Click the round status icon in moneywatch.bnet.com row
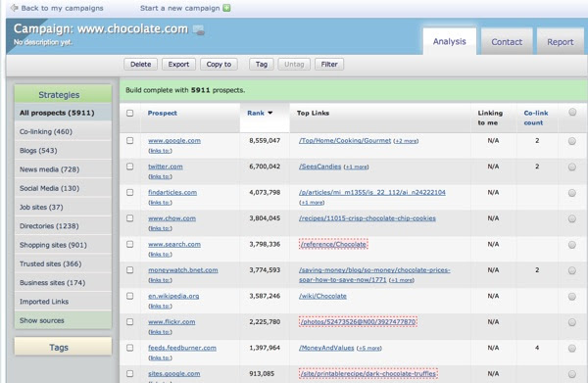The image size is (588, 383). click(x=572, y=270)
